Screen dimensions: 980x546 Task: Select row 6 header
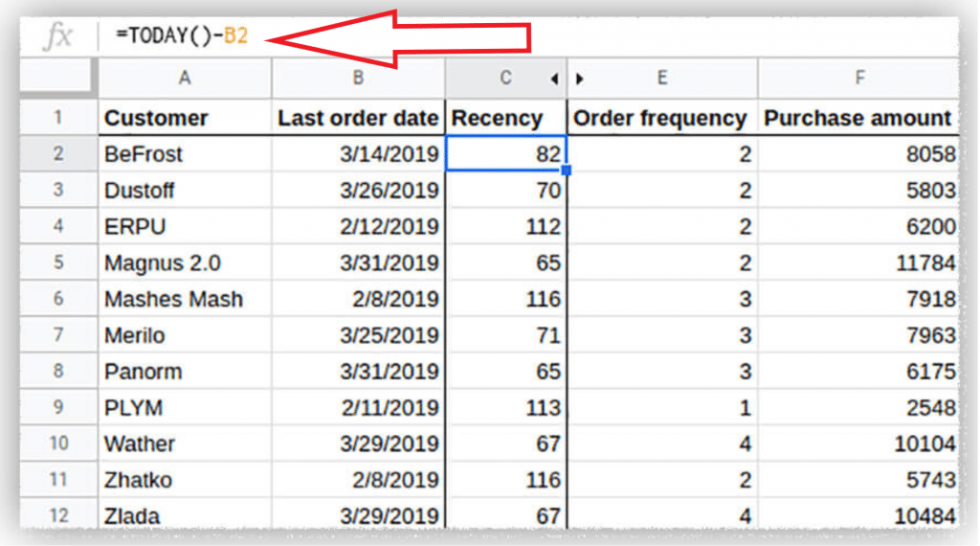coord(59,299)
